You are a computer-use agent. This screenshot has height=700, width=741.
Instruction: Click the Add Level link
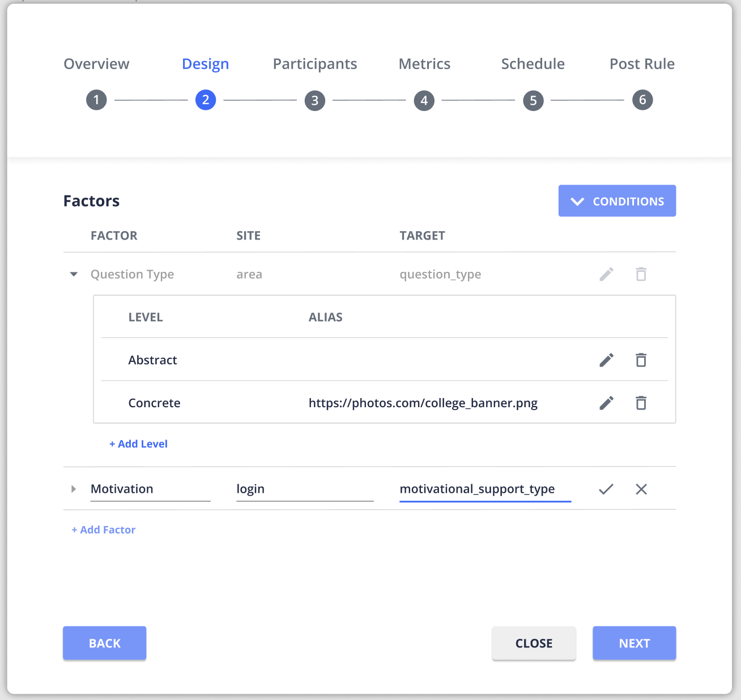138,444
